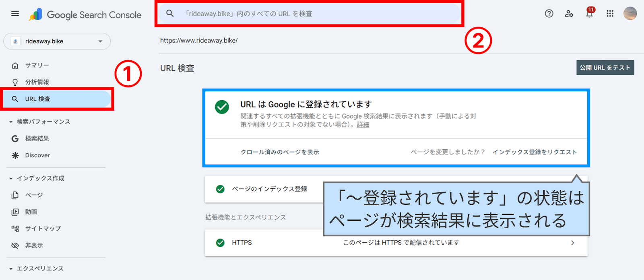This screenshot has height=280, width=644.
Task: Click green checkmark in URL registered card
Action: tap(222, 107)
